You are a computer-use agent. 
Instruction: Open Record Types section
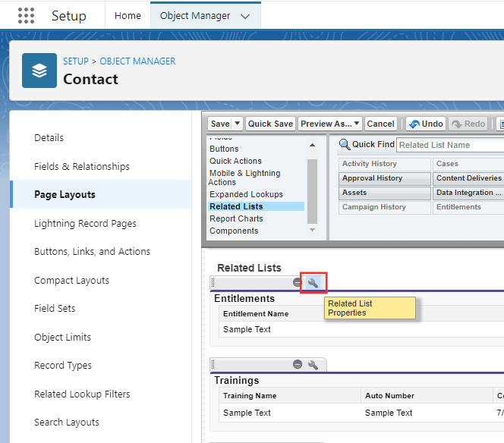pos(63,366)
